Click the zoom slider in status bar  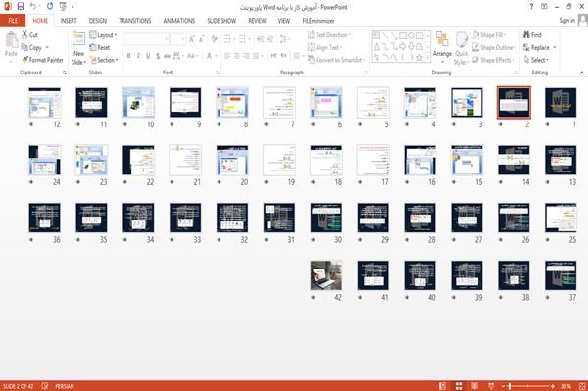(528, 386)
